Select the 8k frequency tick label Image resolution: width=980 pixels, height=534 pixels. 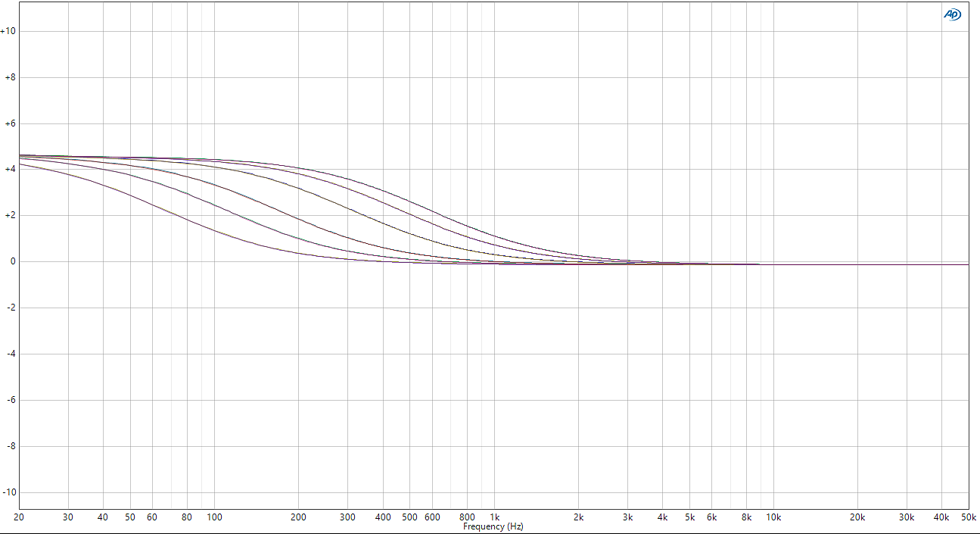click(746, 517)
